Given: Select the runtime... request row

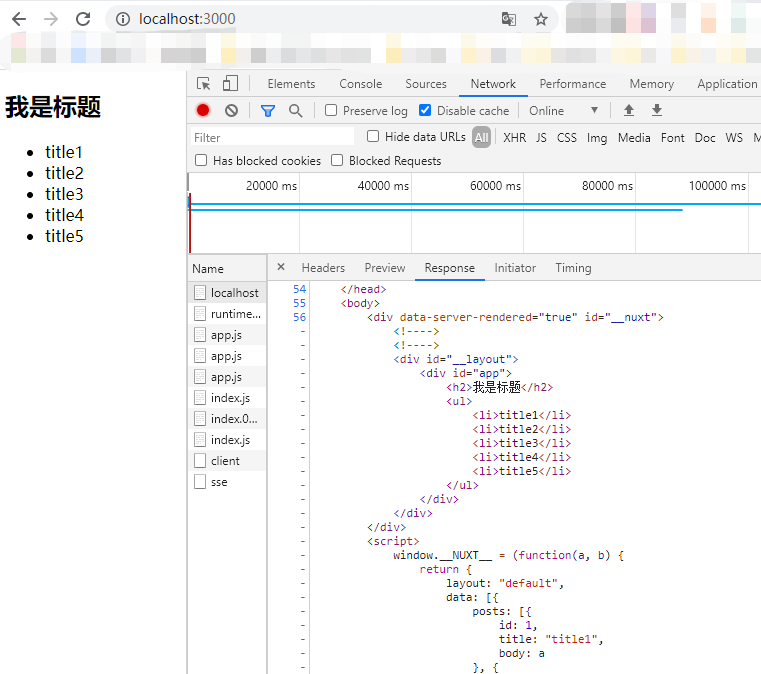Looking at the screenshot, I should 227,313.
